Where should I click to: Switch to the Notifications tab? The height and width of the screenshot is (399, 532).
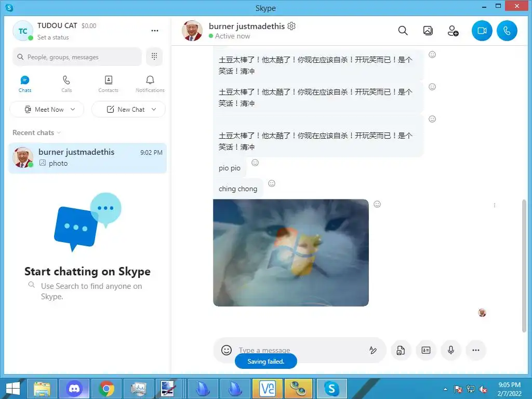150,84
